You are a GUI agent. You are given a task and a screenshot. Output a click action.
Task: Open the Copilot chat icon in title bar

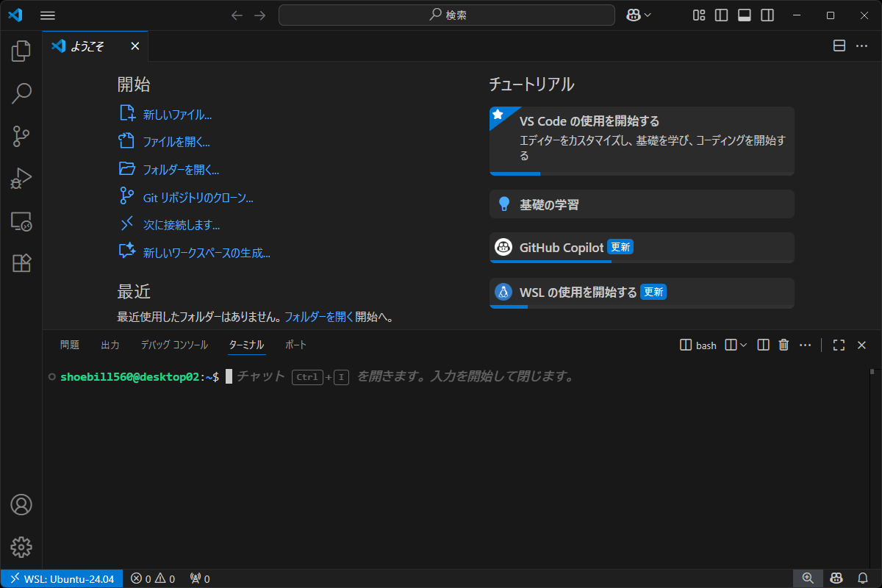pos(634,15)
